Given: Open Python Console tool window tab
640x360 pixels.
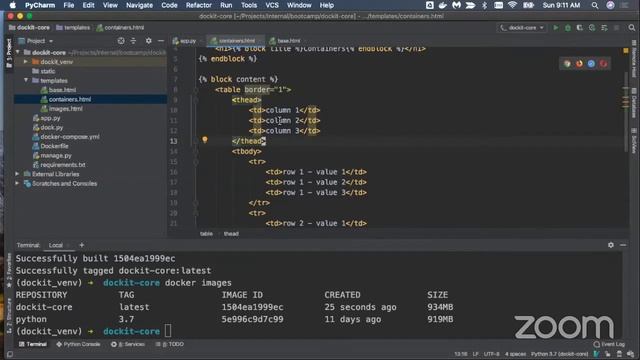Looking at the screenshot, I should 78,344.
